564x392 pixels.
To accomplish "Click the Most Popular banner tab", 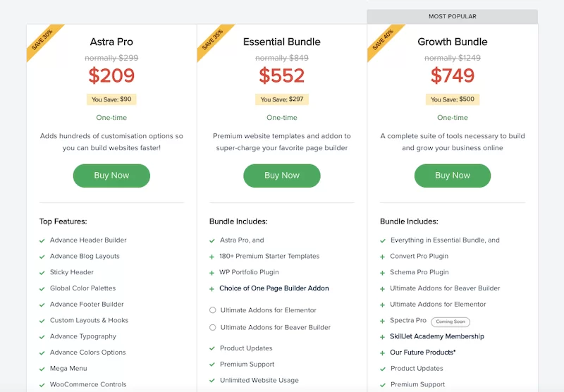I will [452, 16].
